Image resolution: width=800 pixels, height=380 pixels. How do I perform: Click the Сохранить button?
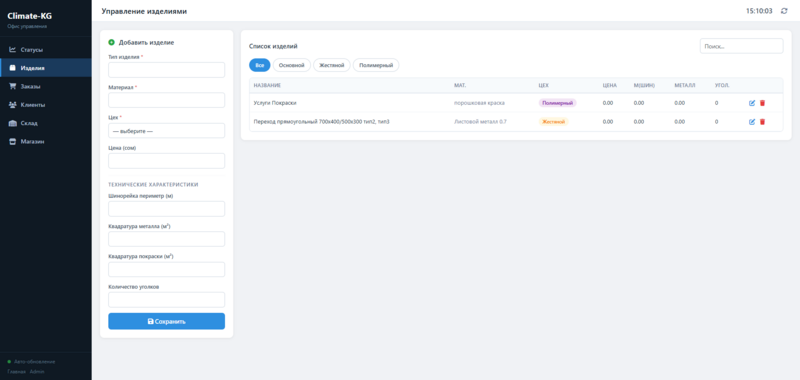(x=166, y=321)
